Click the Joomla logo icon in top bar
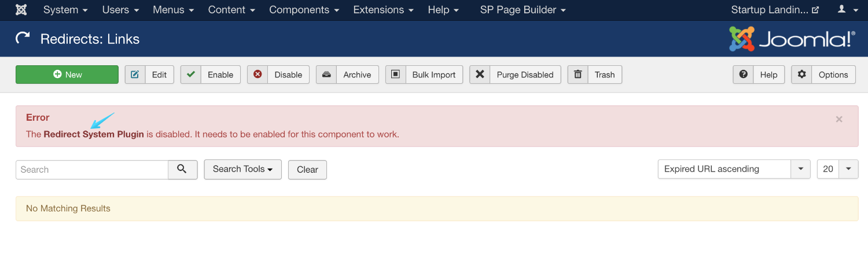This screenshot has height=279, width=868. 21,10
